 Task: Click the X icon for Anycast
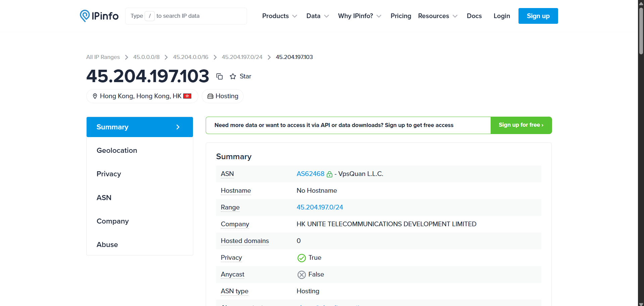tap(301, 274)
